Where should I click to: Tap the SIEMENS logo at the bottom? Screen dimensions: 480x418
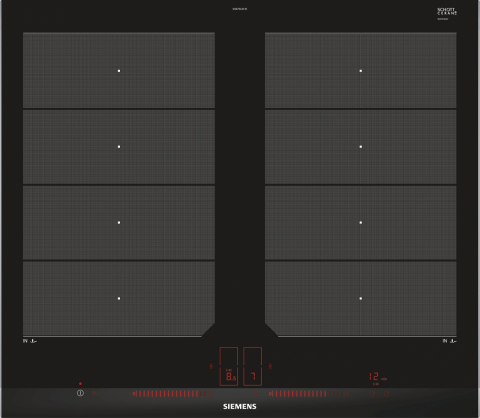(x=240, y=406)
